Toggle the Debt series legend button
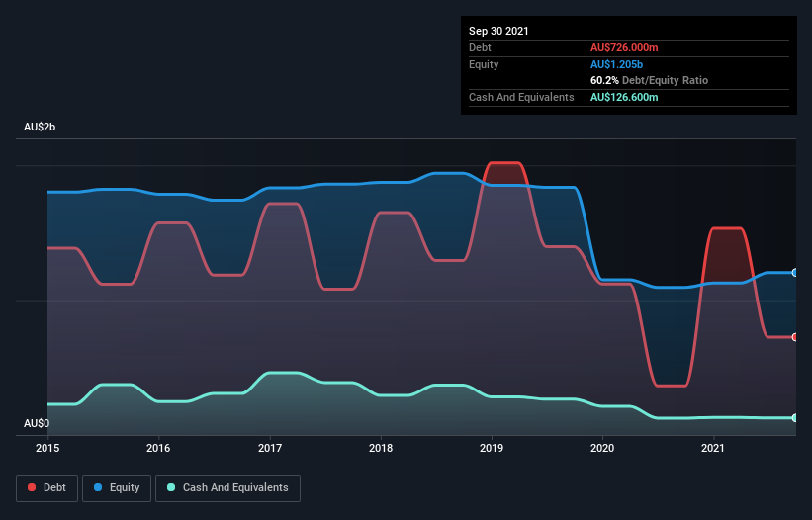 [46, 488]
